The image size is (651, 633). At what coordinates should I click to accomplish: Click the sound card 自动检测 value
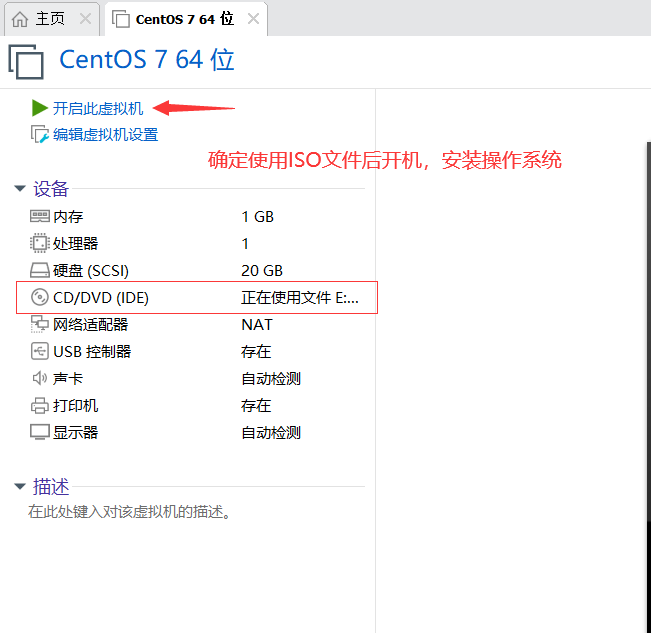(x=271, y=378)
